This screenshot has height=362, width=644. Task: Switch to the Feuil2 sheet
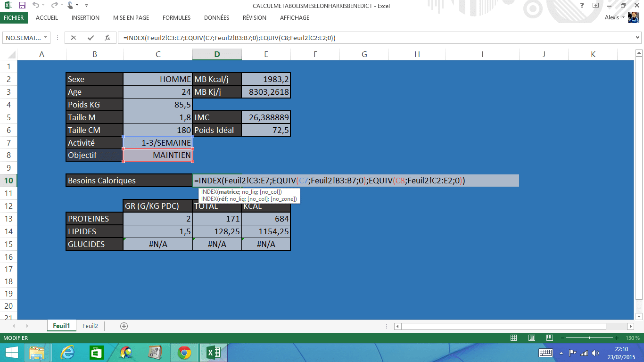point(90,326)
